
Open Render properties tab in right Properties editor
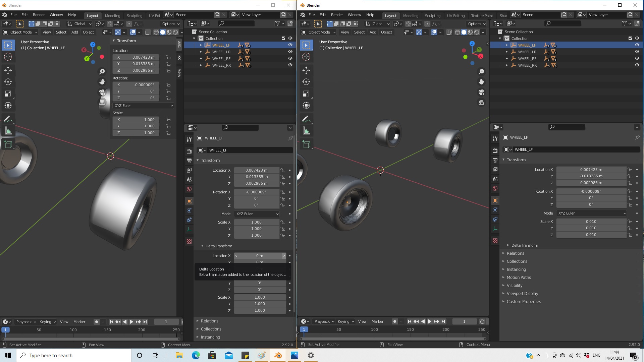(495, 150)
